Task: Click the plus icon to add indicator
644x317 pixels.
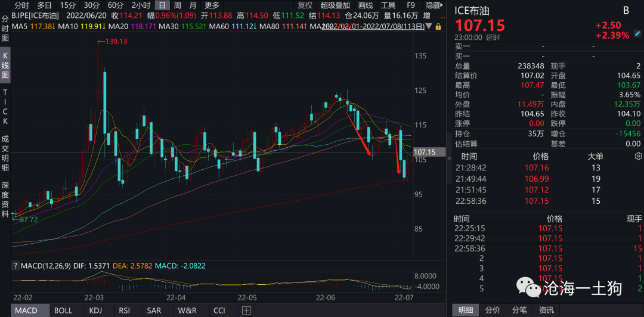Action: [x=246, y=310]
